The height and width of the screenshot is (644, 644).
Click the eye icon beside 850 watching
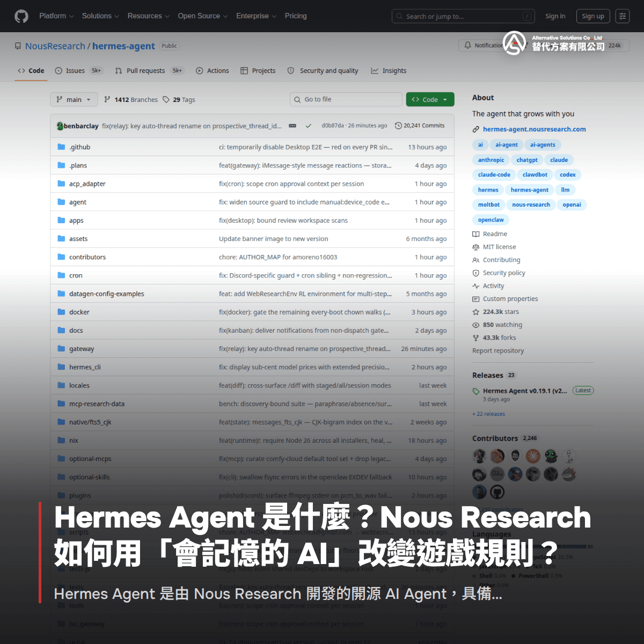(476, 325)
